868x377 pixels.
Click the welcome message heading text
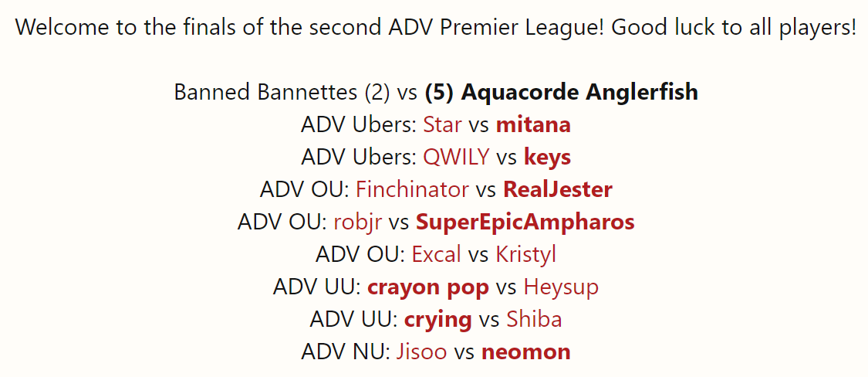coord(436,28)
